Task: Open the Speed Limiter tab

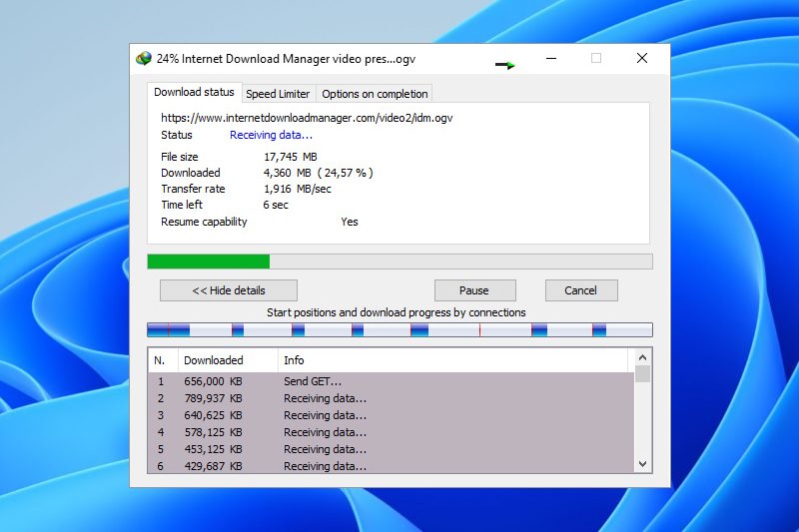Action: point(278,94)
